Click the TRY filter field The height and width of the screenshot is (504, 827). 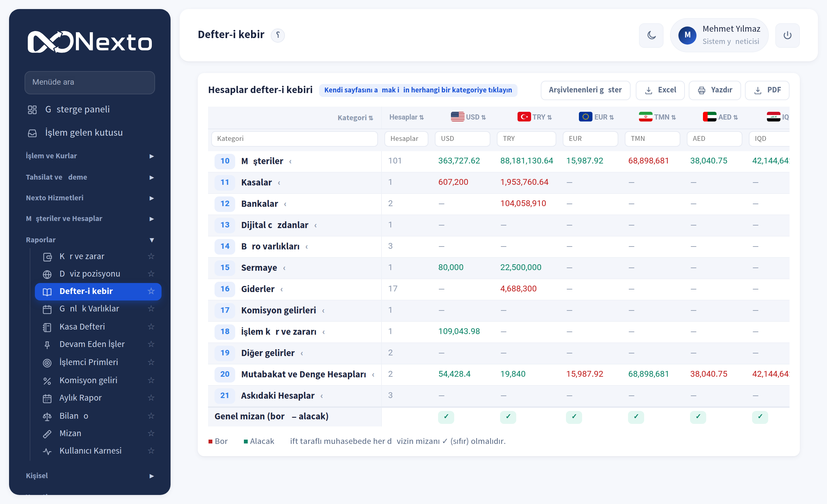coord(526,139)
